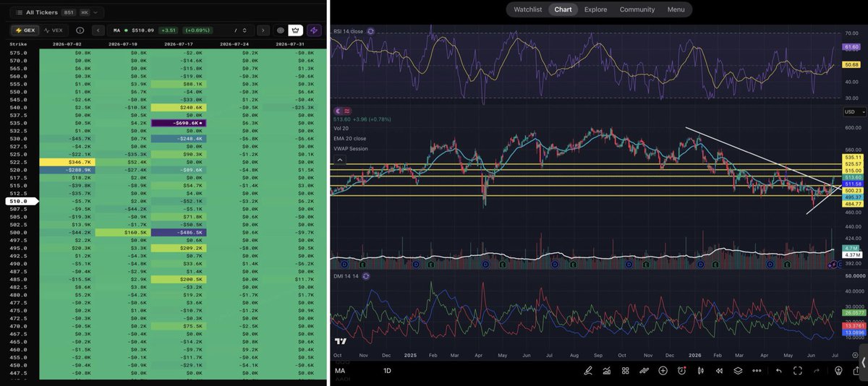Viewport: 868px width, 386px height.
Task: Click the $240.6K cell
Action: tap(178, 107)
